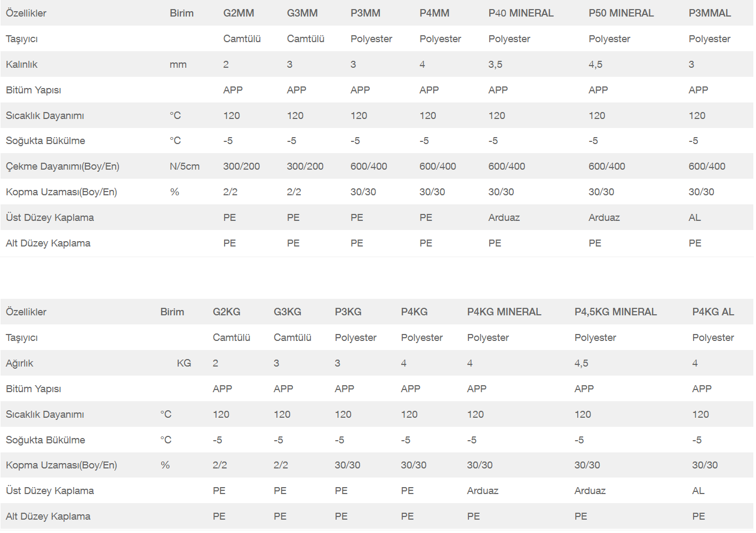Click the G2MM column header
Image resolution: width=756 pixels, height=533 pixels.
click(x=238, y=13)
